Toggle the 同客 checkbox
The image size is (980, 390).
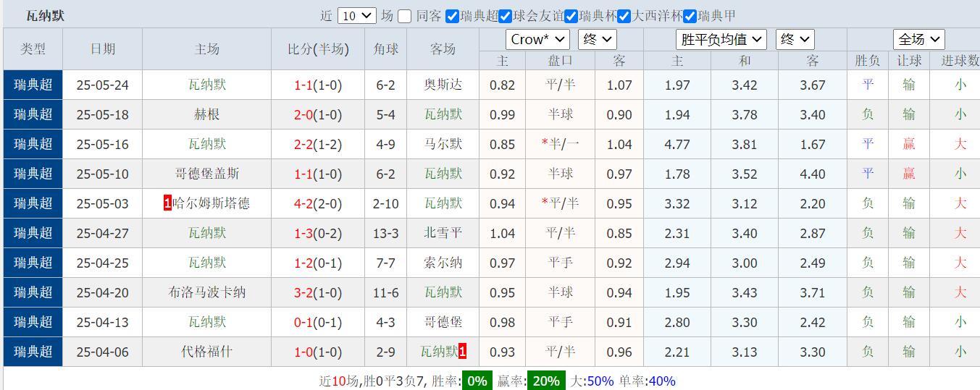[x=405, y=16]
